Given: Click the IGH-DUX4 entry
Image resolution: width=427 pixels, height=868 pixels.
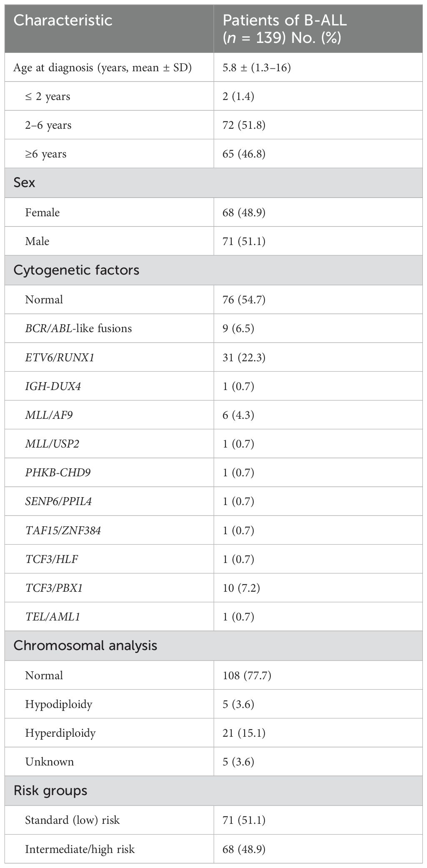Looking at the screenshot, I should (x=53, y=386).
